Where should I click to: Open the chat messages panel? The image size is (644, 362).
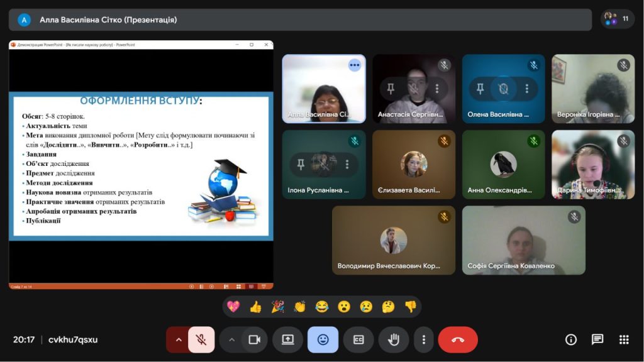point(597,339)
